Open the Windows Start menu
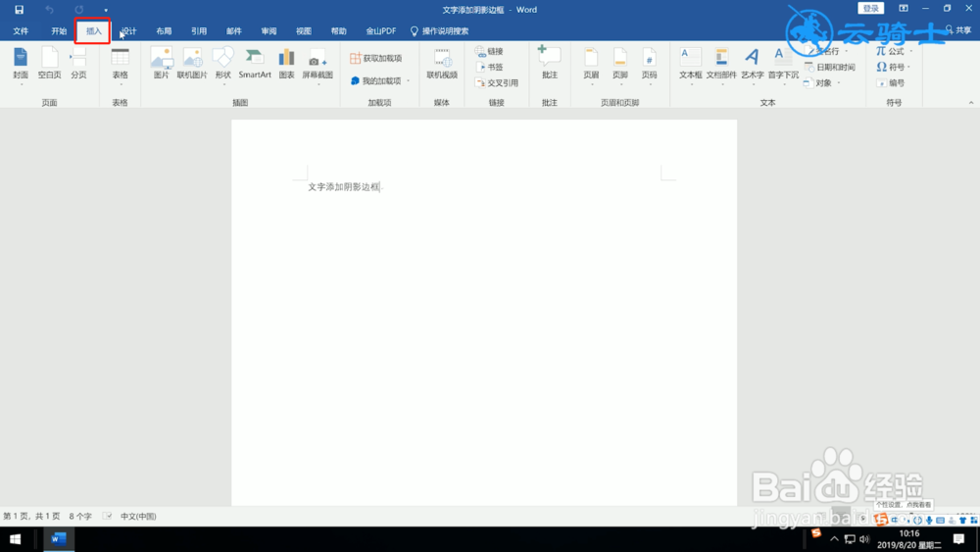The width and height of the screenshot is (980, 552). (x=15, y=539)
